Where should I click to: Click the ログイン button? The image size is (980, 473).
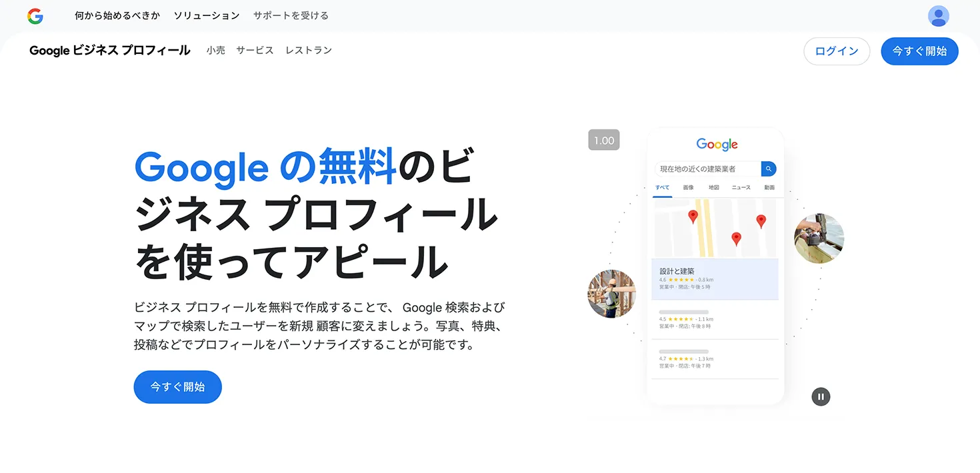pyautogui.click(x=837, y=51)
